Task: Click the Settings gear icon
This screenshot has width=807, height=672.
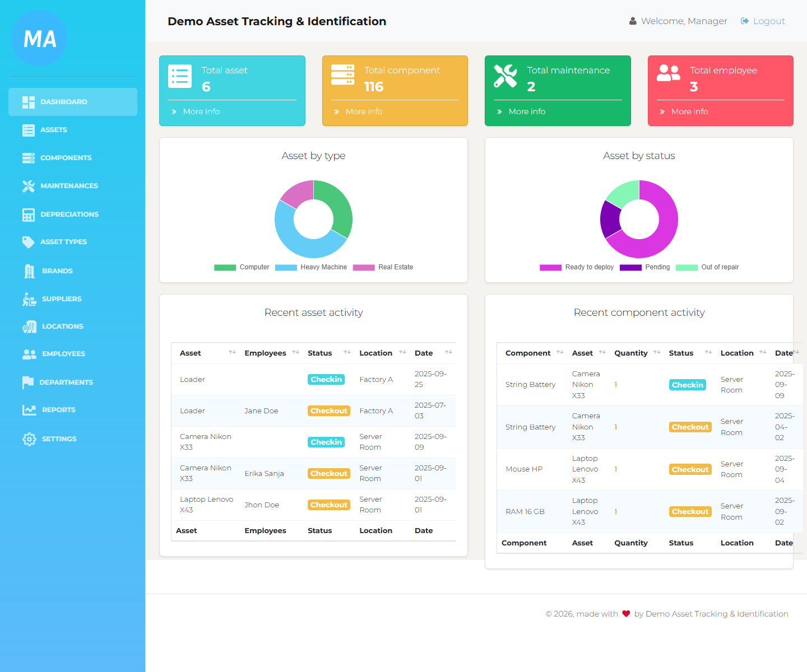Action: 29,439
